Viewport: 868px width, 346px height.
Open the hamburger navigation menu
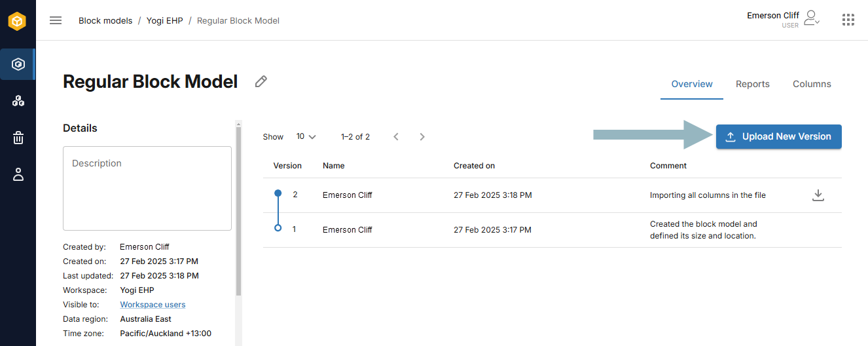click(x=56, y=20)
